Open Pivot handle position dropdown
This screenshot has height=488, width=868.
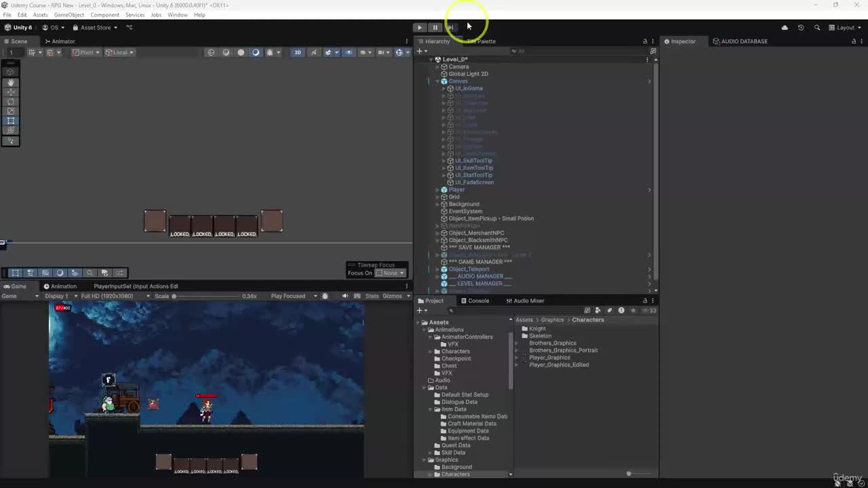tap(86, 52)
